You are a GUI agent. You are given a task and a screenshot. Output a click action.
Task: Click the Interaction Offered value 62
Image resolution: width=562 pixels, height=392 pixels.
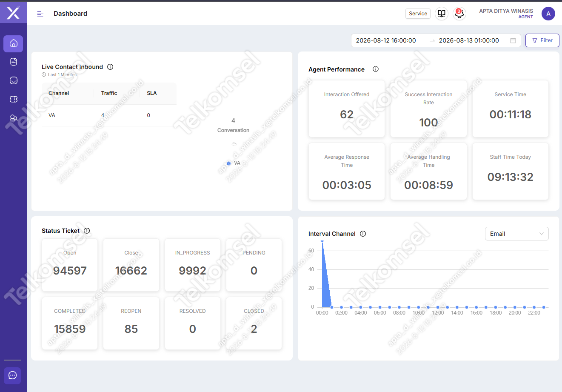click(347, 114)
